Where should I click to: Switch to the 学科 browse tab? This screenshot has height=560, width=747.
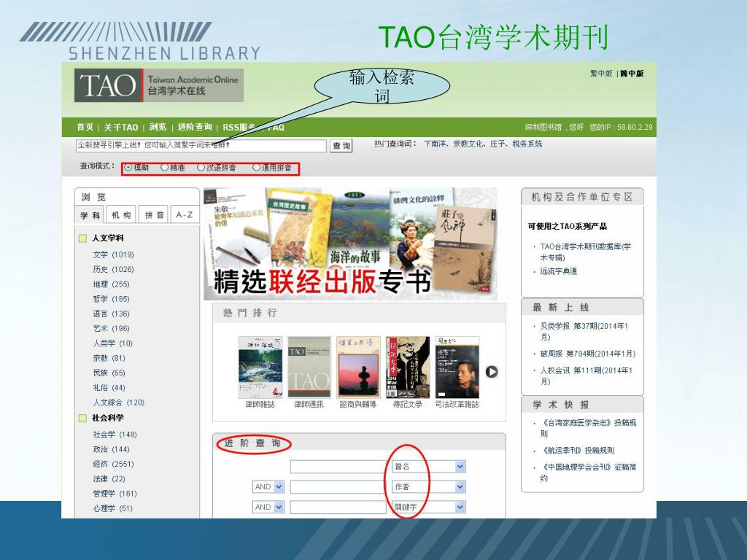pos(90,215)
